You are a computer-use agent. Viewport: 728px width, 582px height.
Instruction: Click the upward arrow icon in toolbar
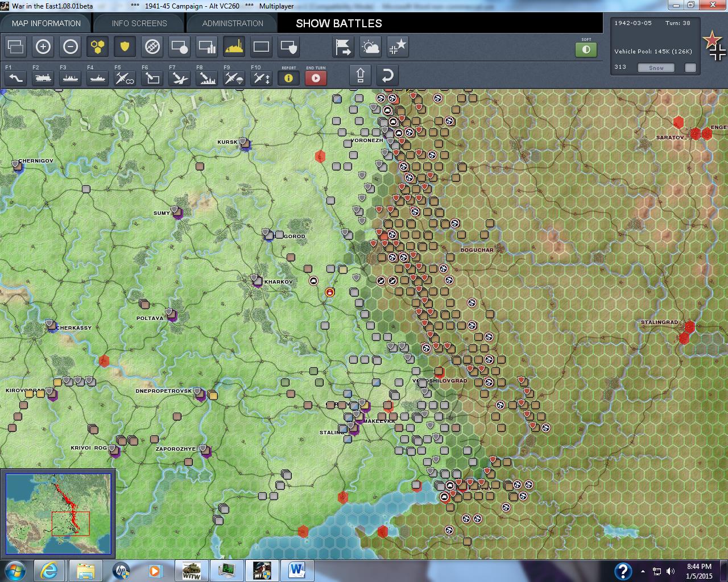[x=361, y=76]
